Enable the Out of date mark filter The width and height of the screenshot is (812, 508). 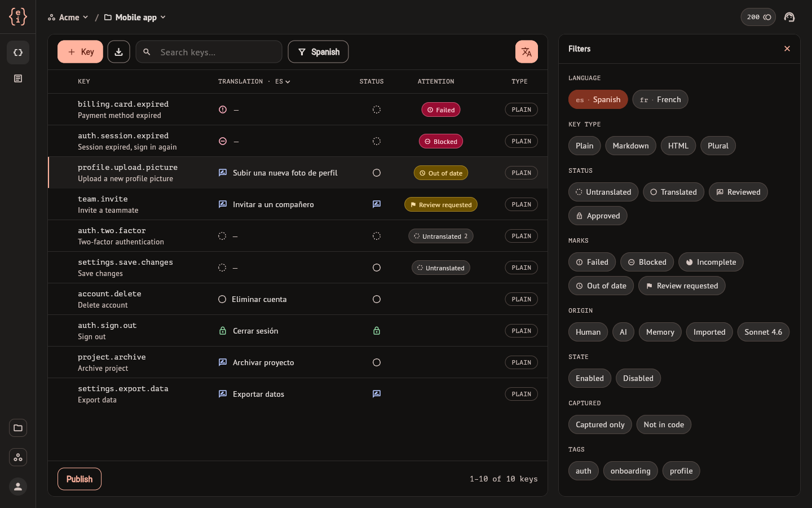pos(601,286)
